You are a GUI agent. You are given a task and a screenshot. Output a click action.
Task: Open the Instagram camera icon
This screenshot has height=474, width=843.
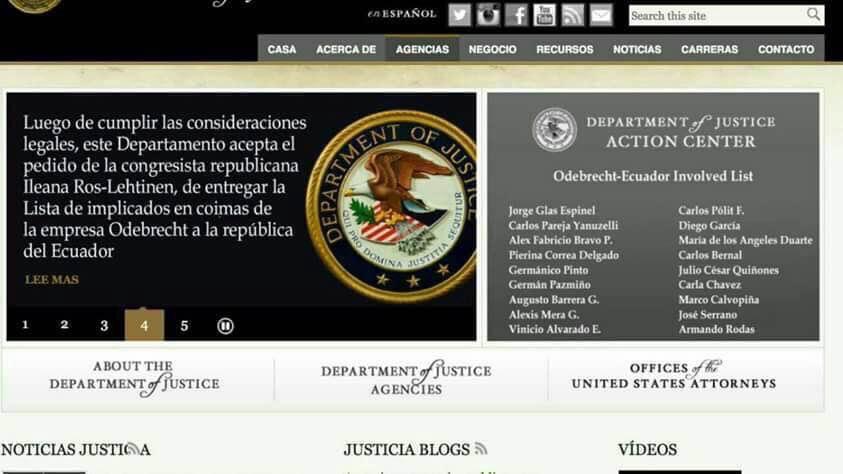pyautogui.click(x=488, y=15)
